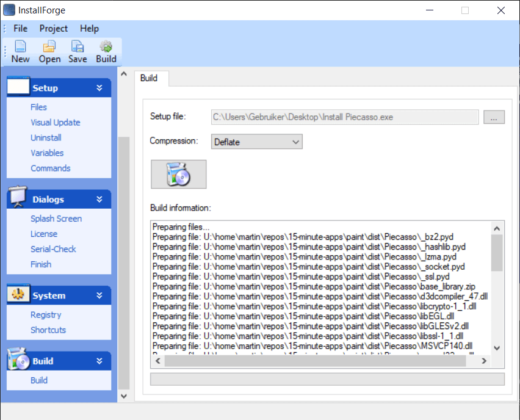520x420 pixels.
Task: Click the build log vertical scrollbar thumb
Action: pos(496,253)
